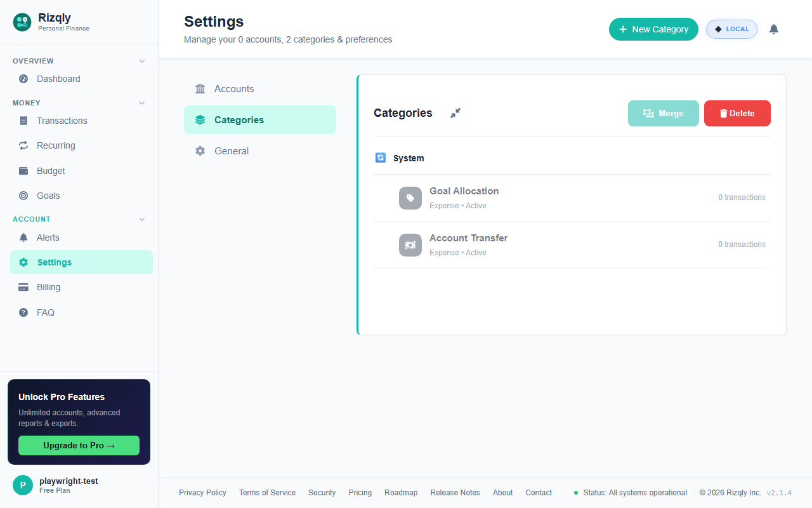Open Dashboard from the sidebar
Viewport: 812px width, 508px height.
(x=58, y=79)
